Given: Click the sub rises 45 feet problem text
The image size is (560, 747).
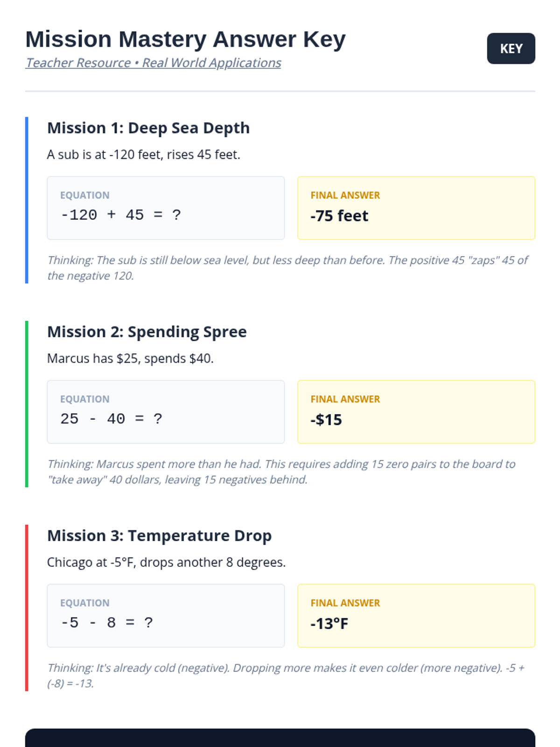Looking at the screenshot, I should 144,155.
